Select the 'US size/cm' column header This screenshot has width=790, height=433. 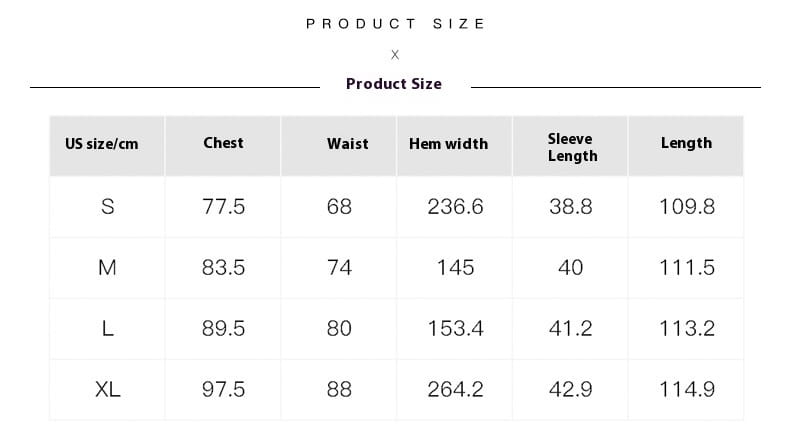pos(102,144)
